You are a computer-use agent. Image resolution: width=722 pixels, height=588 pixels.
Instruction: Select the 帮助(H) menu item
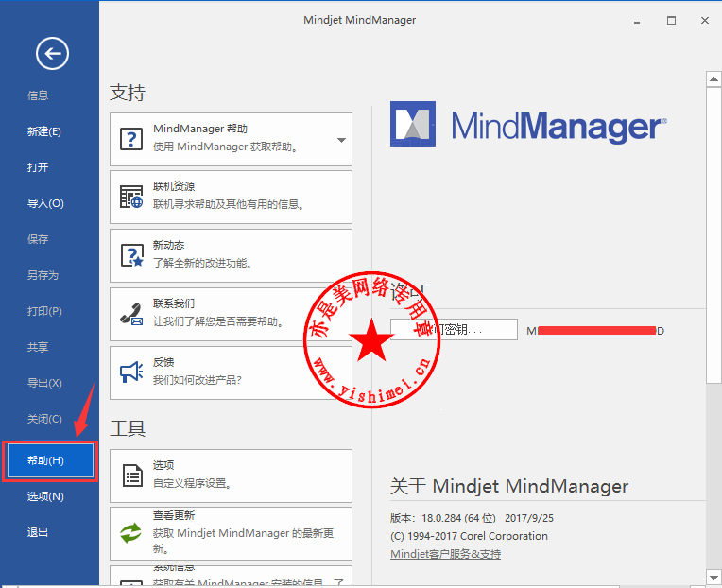(x=50, y=461)
